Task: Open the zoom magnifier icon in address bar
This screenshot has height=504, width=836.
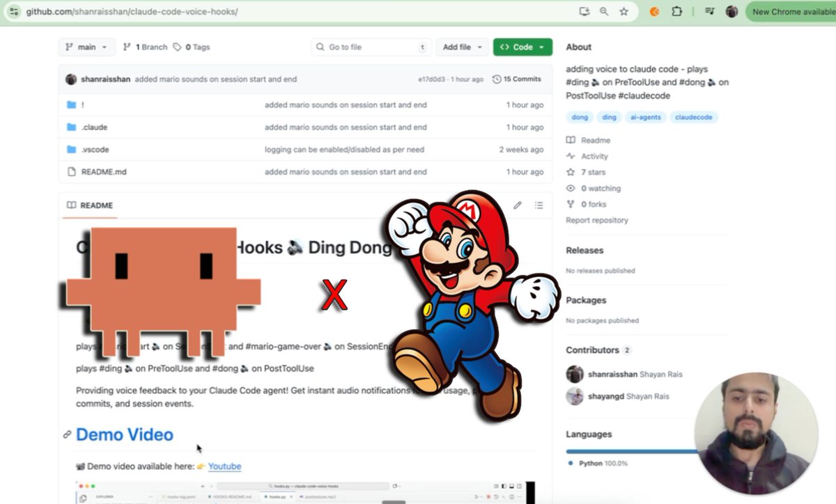Action: [x=604, y=11]
